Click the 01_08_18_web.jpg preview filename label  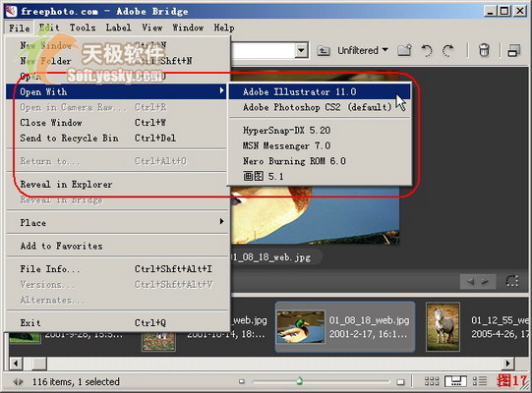pyautogui.click(x=271, y=257)
